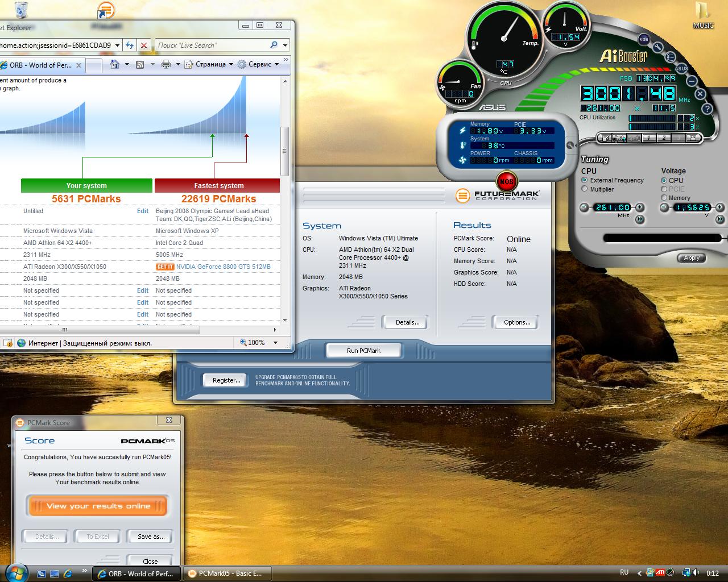
Task: Open the IE zoom level dropdown
Action: click(x=275, y=343)
